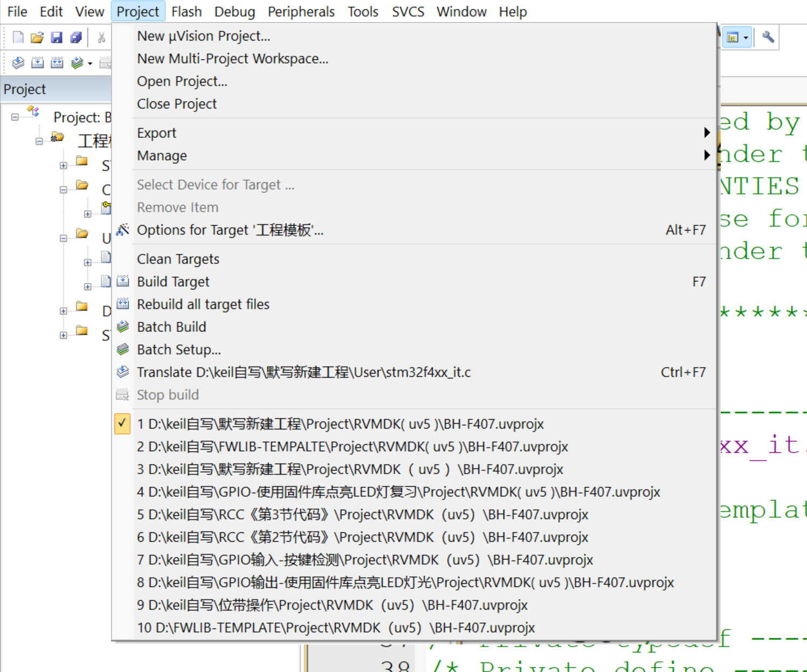This screenshot has width=807, height=672.
Task: Select Batch Setup... menu entry
Action: click(414, 349)
